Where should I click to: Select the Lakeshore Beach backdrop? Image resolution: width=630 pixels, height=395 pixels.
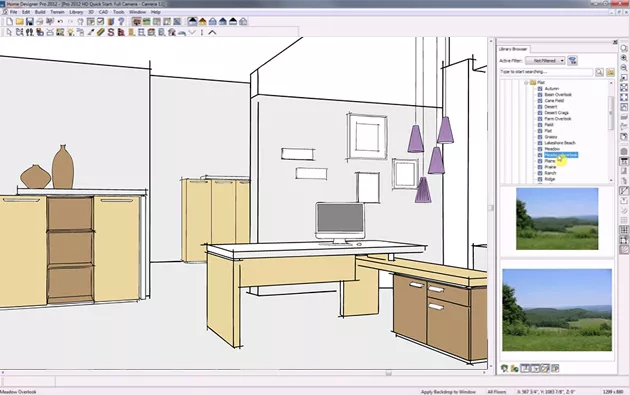coord(560,143)
